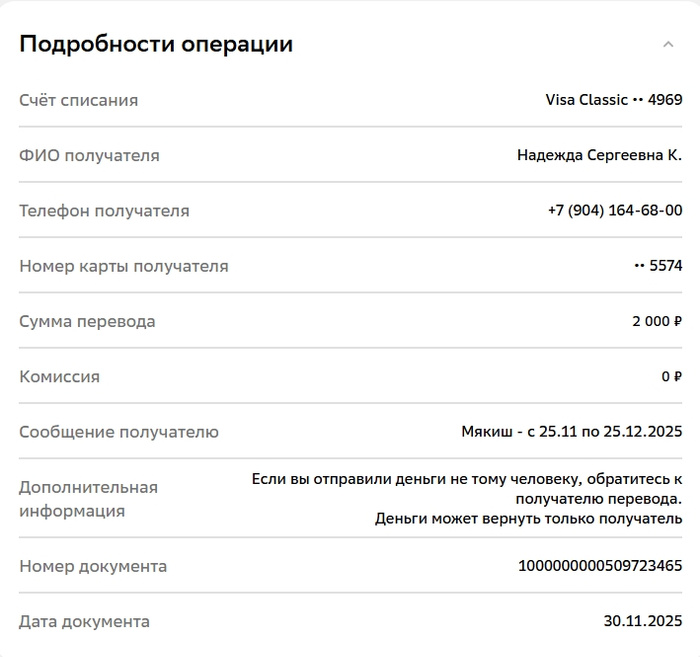Click phone number +7 (904) 164-68-00
Viewport: 700px width, 657px height.
pyautogui.click(x=614, y=211)
